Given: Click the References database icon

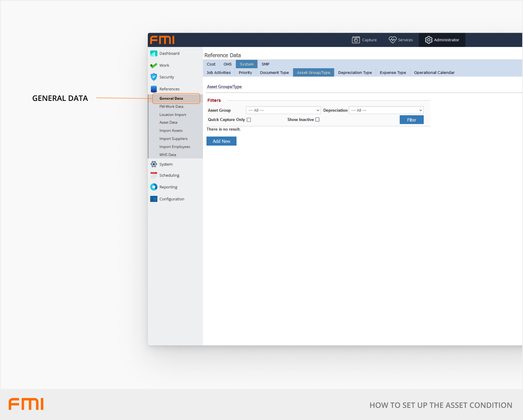Looking at the screenshot, I should click(153, 89).
